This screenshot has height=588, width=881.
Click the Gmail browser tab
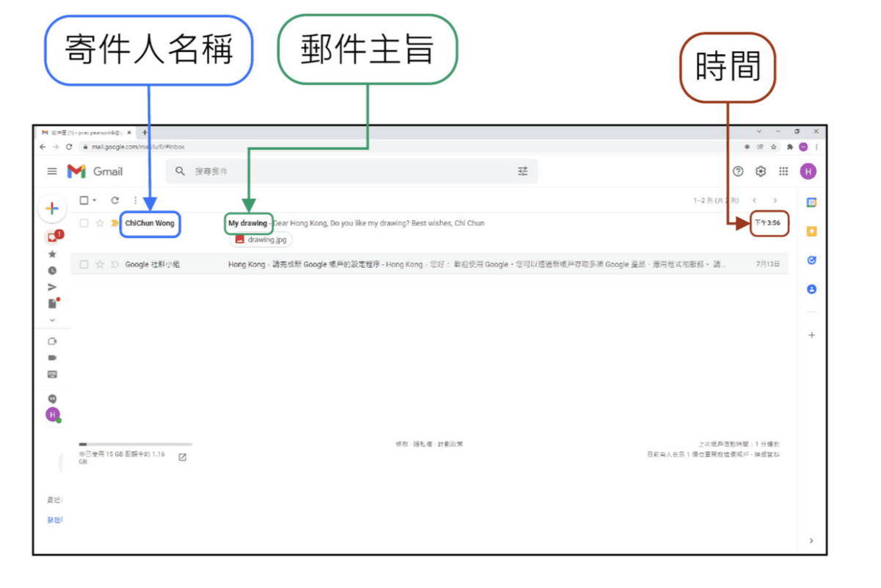[x=87, y=132]
